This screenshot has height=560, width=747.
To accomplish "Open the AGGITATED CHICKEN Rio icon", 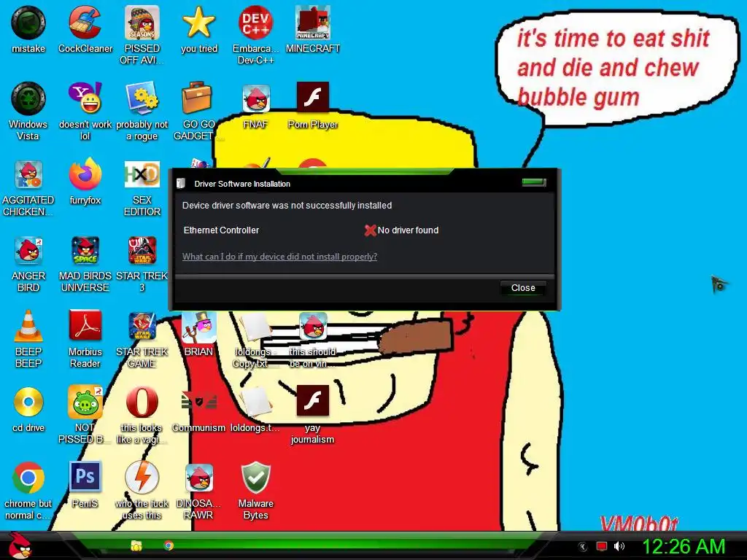I will click(28, 175).
